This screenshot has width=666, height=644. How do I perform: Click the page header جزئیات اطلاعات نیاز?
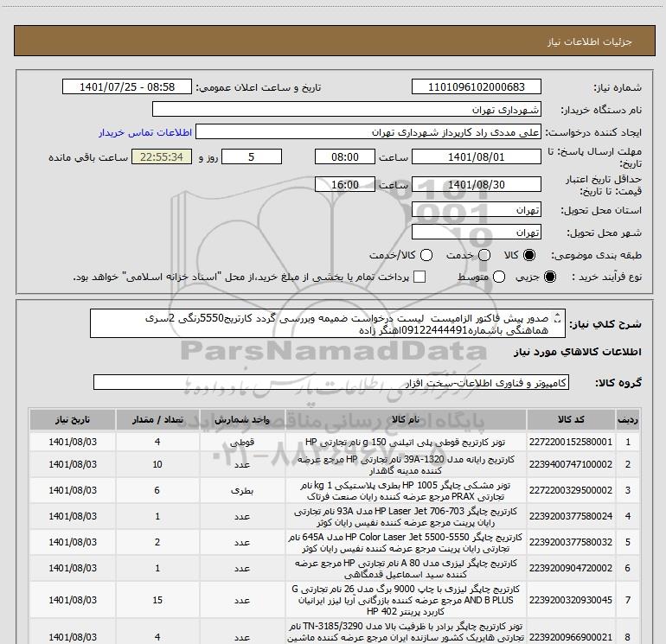click(589, 41)
